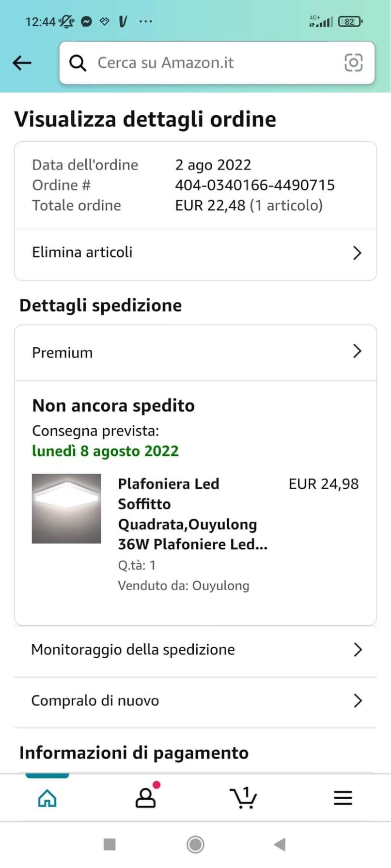Open Monitoraggio della spedizione chevron
Viewport: 391px width, 868px height.
point(358,650)
